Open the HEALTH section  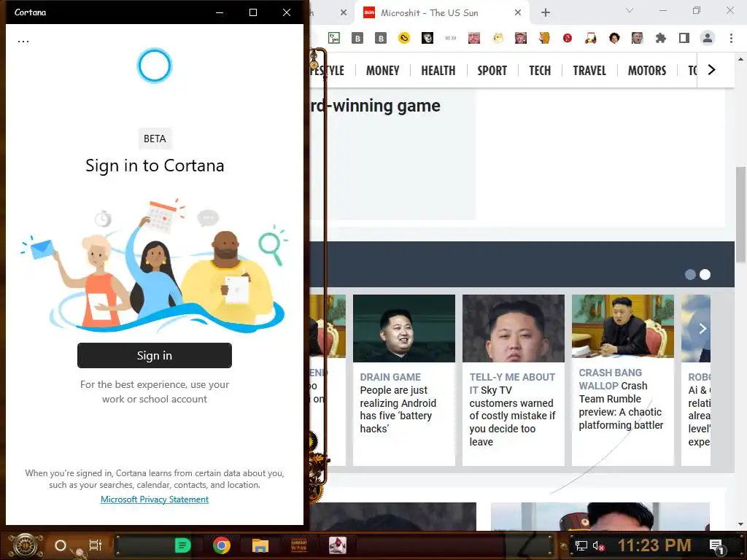coord(438,71)
